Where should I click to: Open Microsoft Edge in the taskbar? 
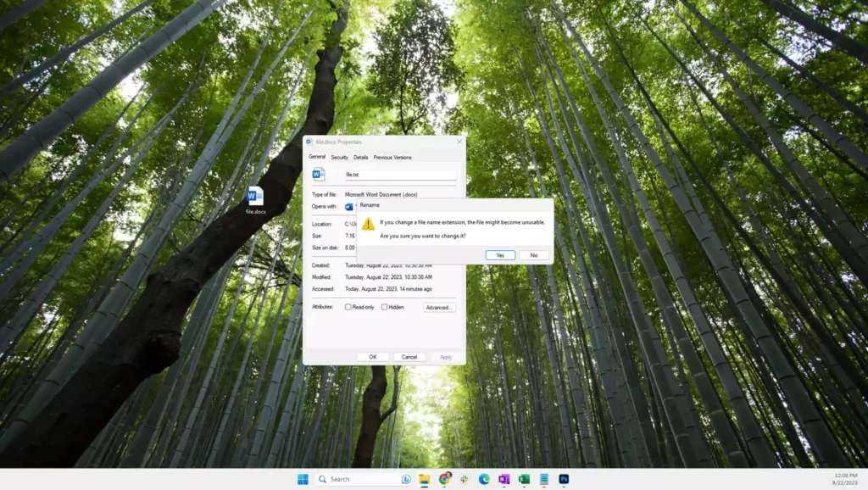(484, 479)
